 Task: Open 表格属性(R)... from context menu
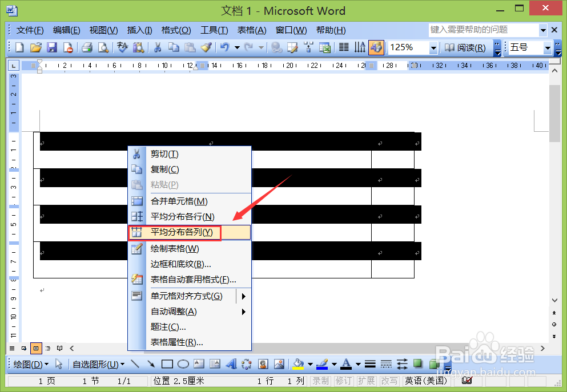[x=190, y=342]
